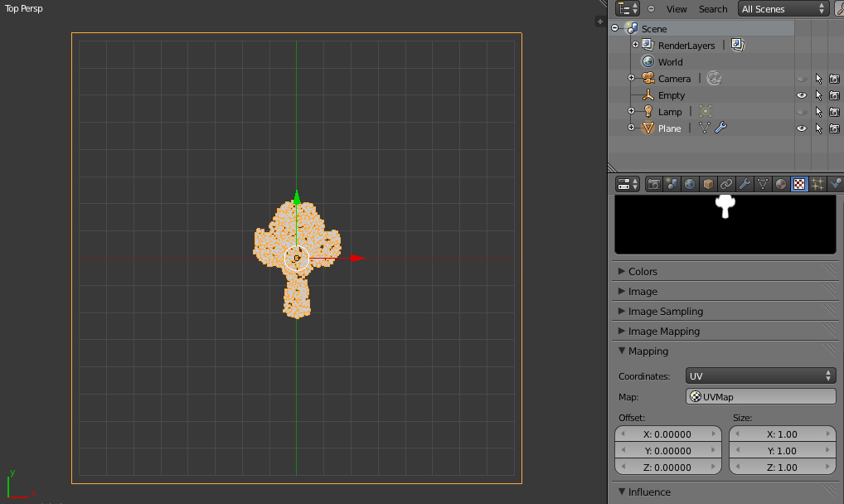Toggle viewport visibility of Camera
This screenshot has width=844, height=504.
pos(802,79)
